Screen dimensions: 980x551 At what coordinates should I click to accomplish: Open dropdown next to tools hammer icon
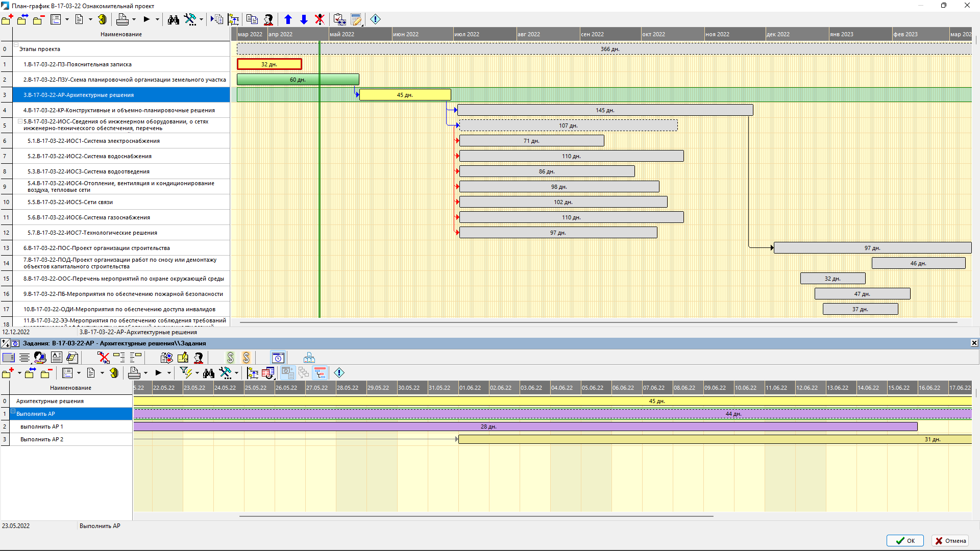201,19
